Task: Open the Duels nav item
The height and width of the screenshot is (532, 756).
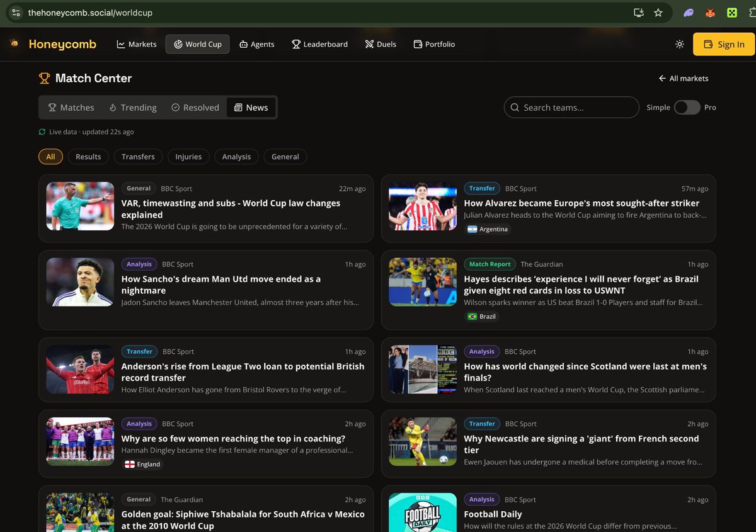Action: [381, 44]
